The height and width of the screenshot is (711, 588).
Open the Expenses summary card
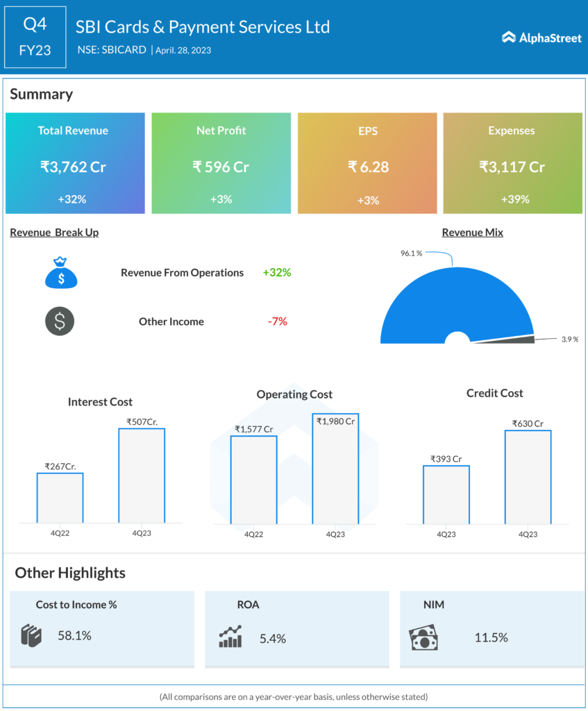click(512, 163)
